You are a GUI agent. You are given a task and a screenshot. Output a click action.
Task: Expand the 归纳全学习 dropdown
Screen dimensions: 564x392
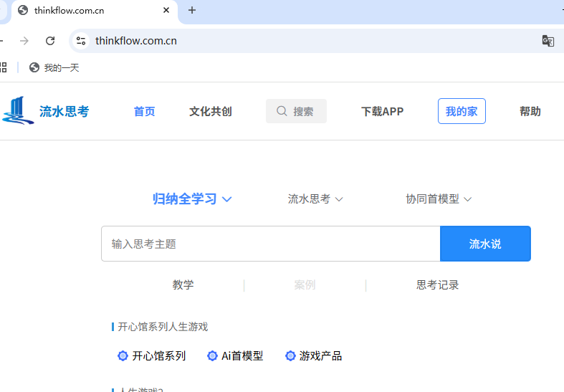pos(192,199)
